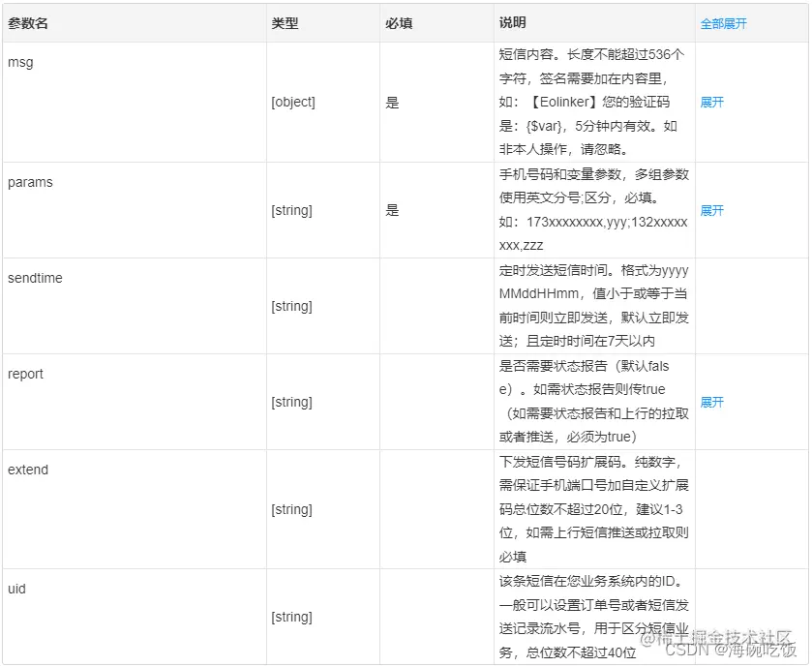Expand the report row with 展开
Image resolution: width=812 pixels, height=667 pixels.
pyautogui.click(x=711, y=402)
